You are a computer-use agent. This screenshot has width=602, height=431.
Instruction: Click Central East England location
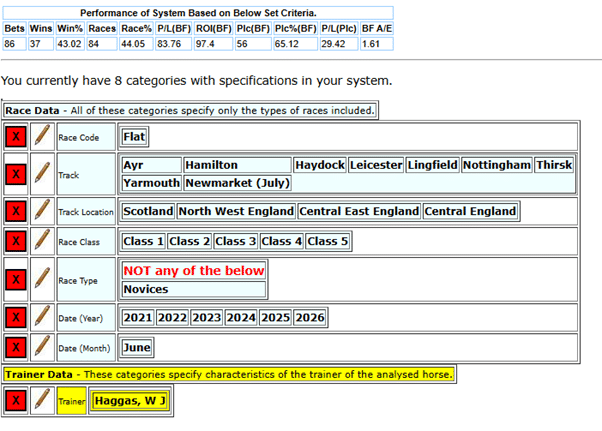[x=359, y=211]
